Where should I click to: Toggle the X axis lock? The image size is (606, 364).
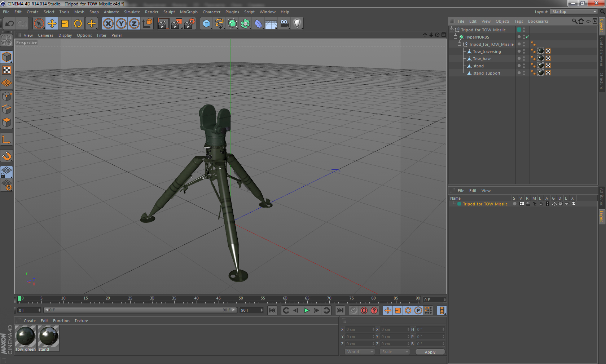click(108, 24)
